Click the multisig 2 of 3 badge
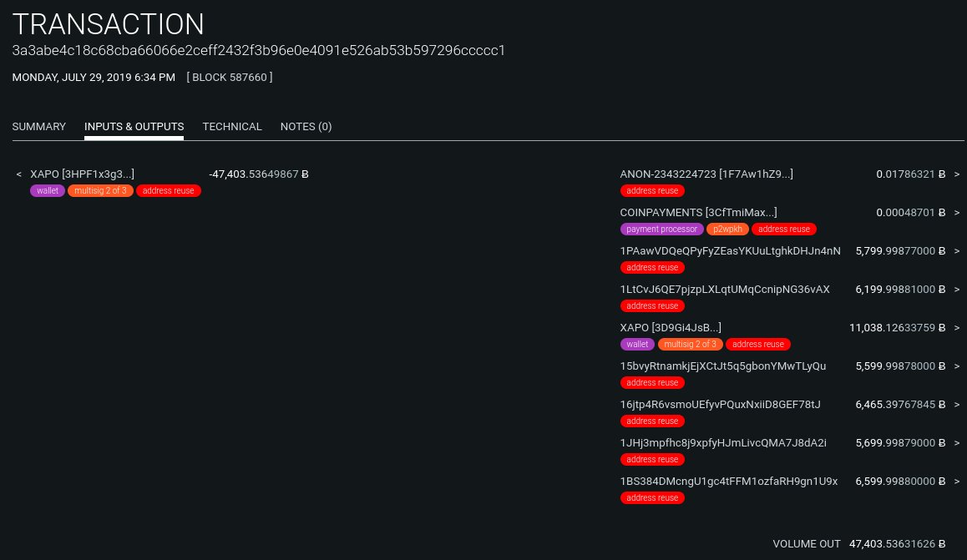 coord(99,190)
